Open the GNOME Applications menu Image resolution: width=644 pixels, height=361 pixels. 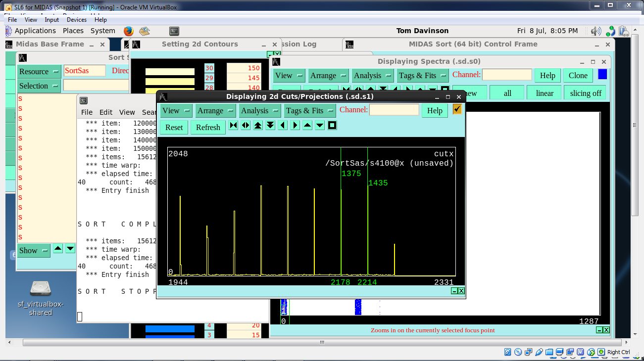[35, 31]
